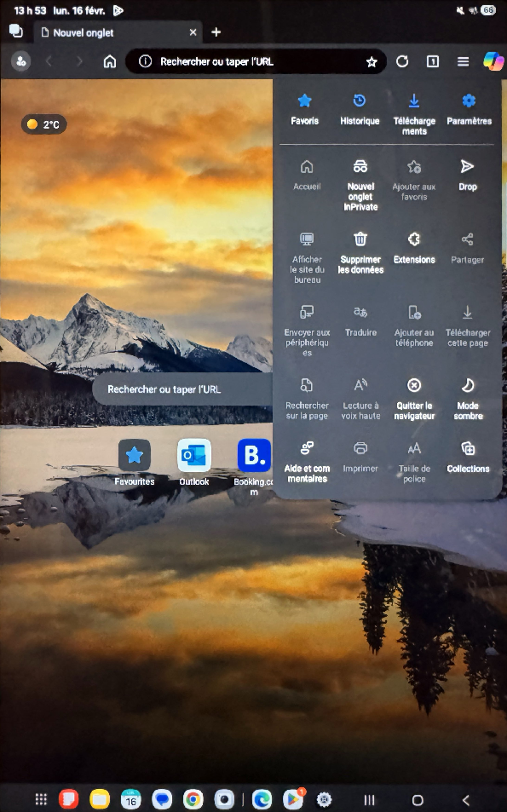507x812 pixels.
Task: Choose Traduire in the menu
Action: [x=360, y=321]
